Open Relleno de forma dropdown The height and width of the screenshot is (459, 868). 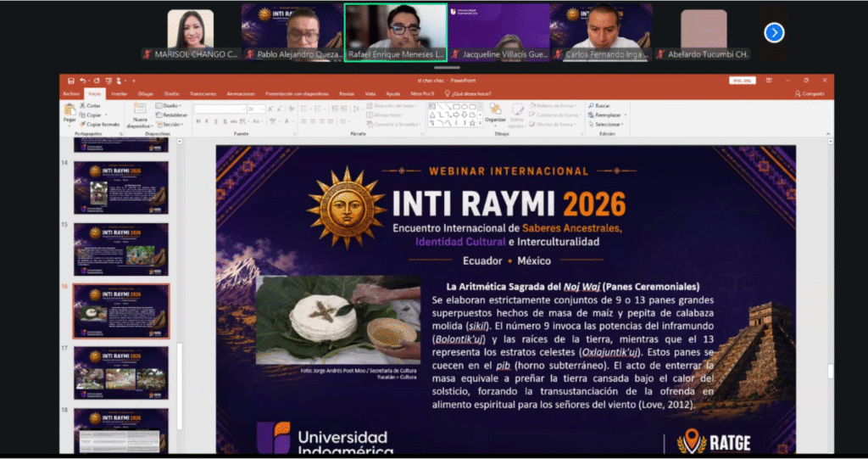tap(554, 106)
